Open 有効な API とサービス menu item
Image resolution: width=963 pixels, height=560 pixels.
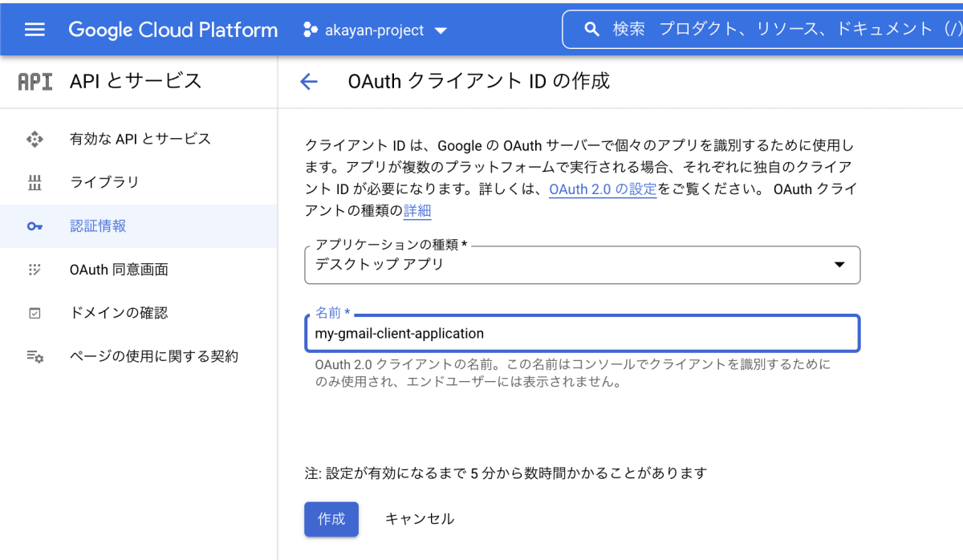tap(139, 139)
